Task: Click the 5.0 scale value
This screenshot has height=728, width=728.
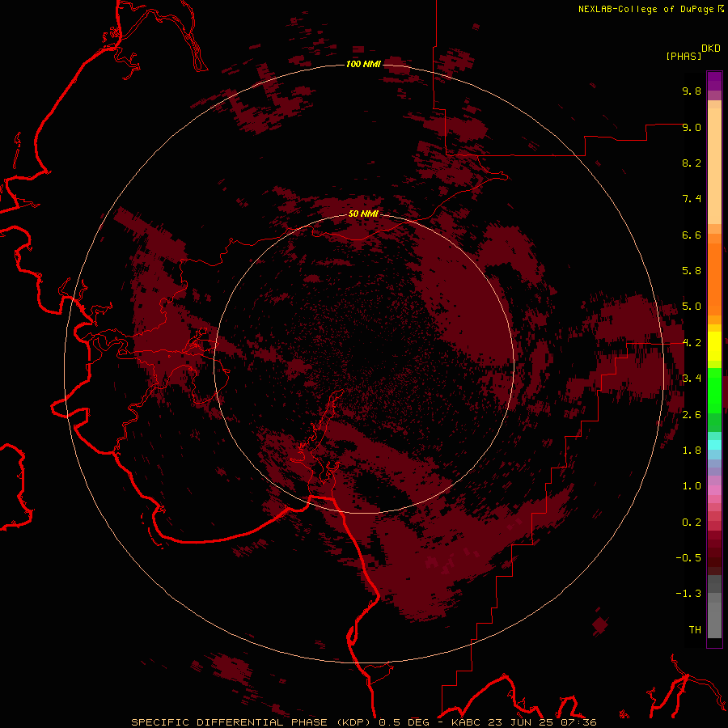Action: tap(692, 307)
